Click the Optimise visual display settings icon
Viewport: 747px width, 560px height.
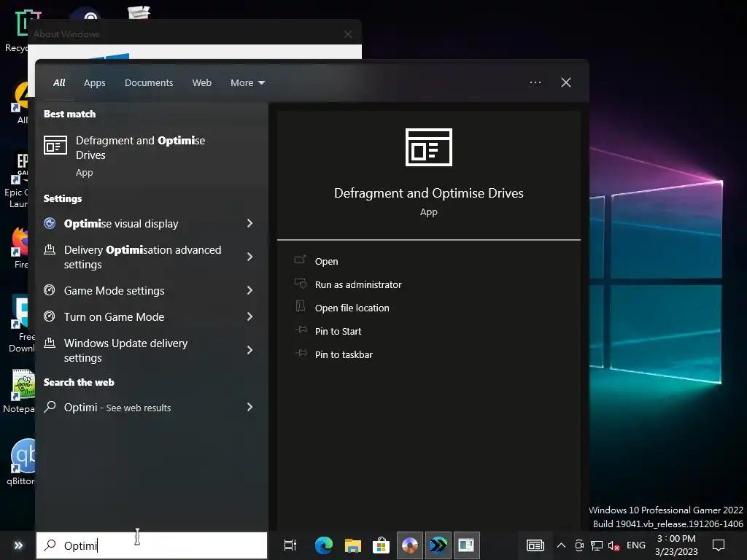coord(50,223)
